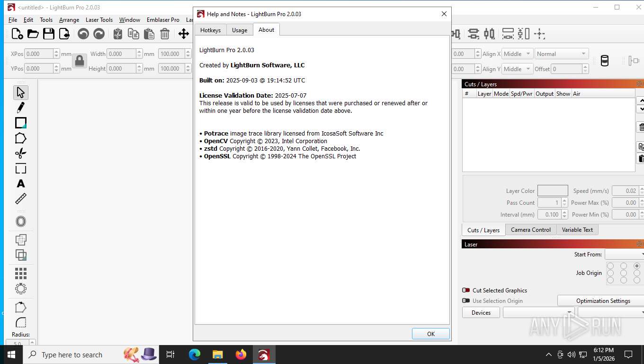Select the Edit Nodes scissors tool
This screenshot has height=364, width=644.
[x=20, y=153]
